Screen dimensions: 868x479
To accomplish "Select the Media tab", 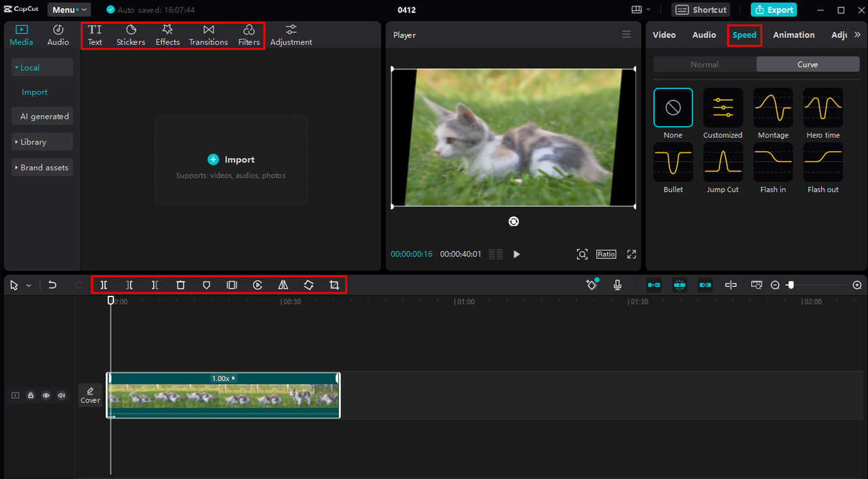I will coord(21,35).
